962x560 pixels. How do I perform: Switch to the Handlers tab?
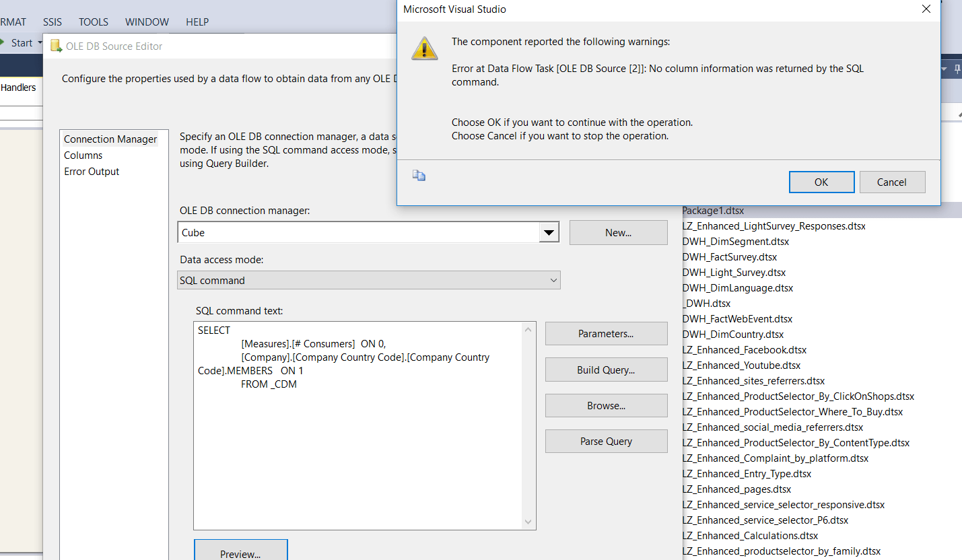[x=18, y=87]
